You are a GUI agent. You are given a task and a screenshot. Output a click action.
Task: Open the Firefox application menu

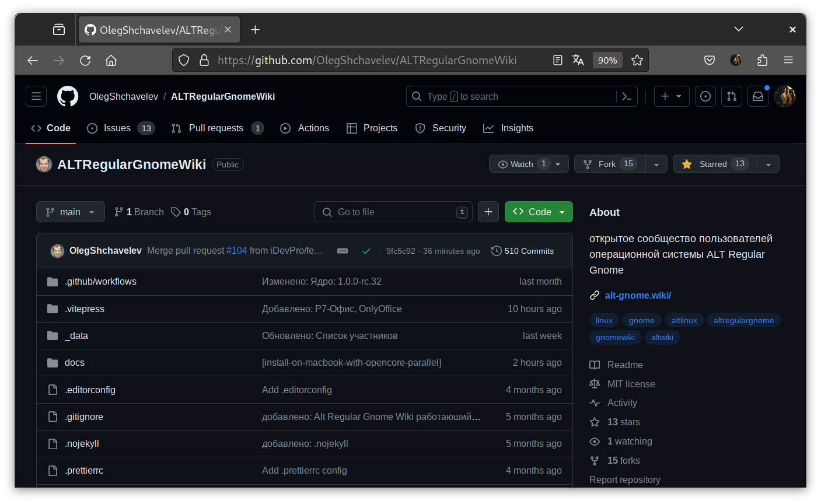pyautogui.click(x=788, y=60)
